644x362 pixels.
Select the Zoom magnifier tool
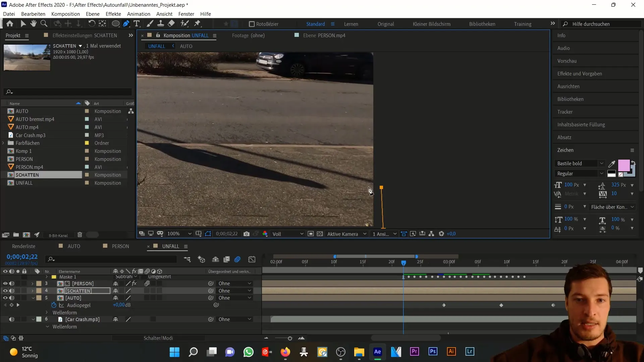coord(44,24)
